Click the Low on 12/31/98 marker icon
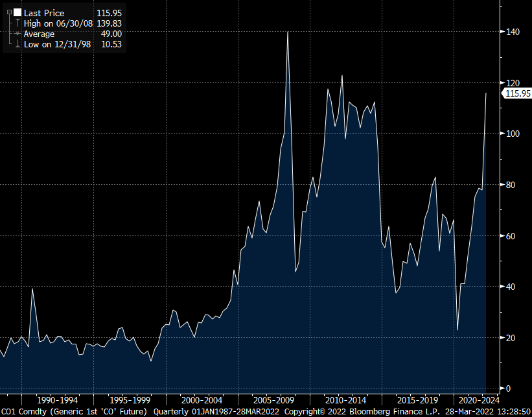The image size is (532, 417). click(x=17, y=43)
